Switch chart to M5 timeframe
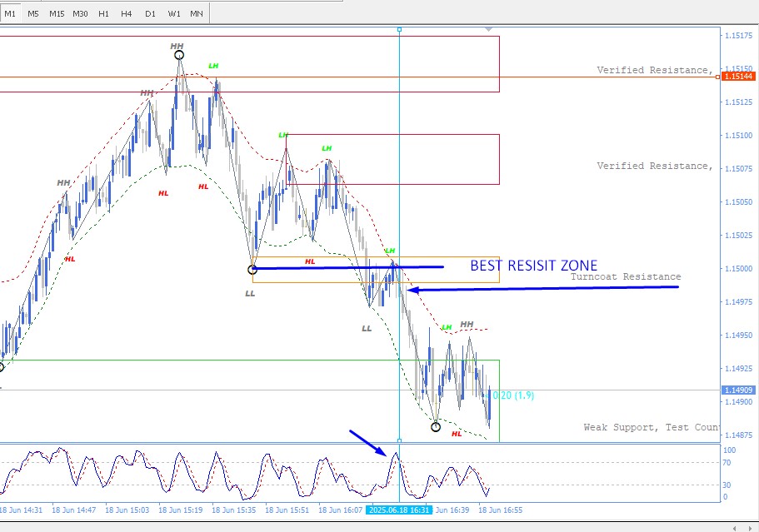This screenshot has height=532, width=759. (x=33, y=14)
